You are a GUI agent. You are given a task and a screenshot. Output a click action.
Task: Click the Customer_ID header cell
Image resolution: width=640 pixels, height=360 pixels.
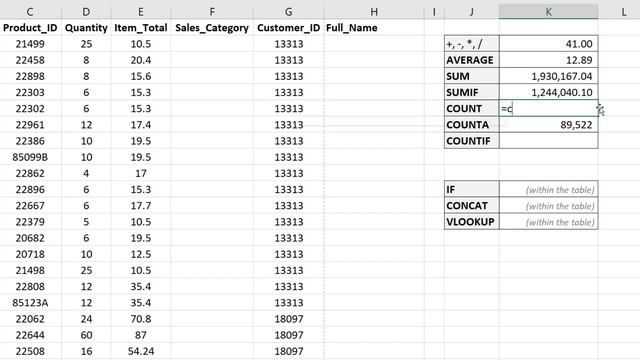(289, 28)
